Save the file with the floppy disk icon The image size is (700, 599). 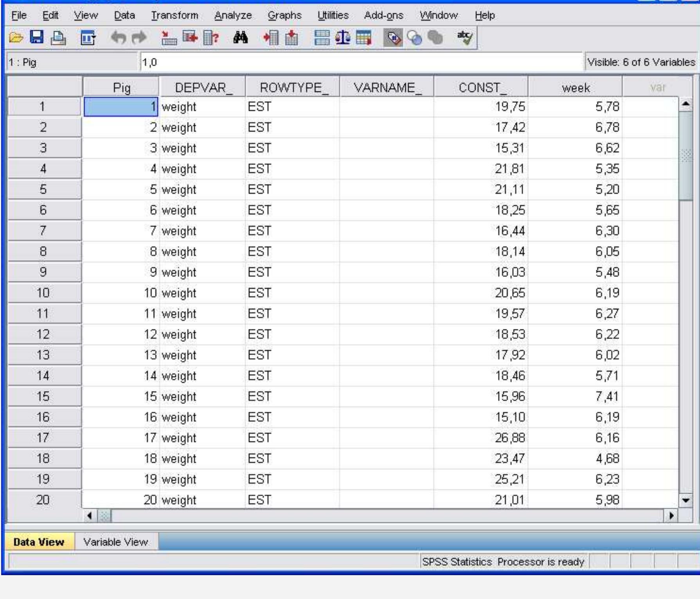pos(37,38)
